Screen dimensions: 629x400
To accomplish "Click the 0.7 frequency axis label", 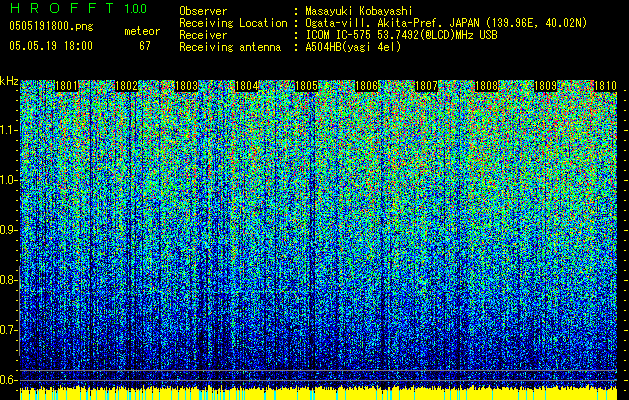I will click(9, 330).
